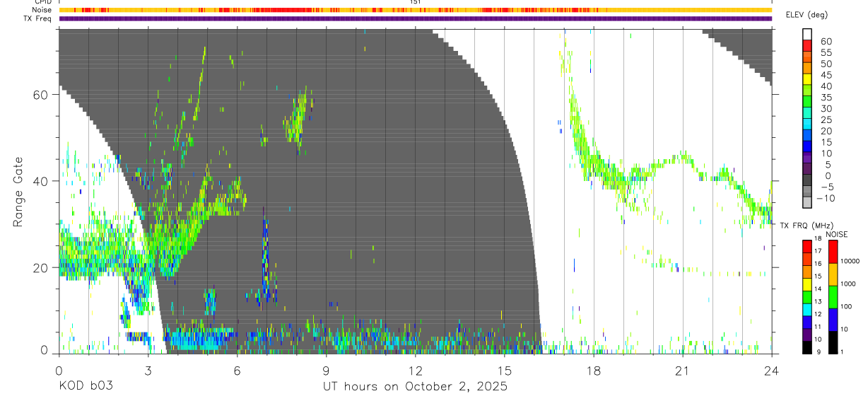Pick the black bottom segment of TX FRQ colorbar

click(807, 347)
